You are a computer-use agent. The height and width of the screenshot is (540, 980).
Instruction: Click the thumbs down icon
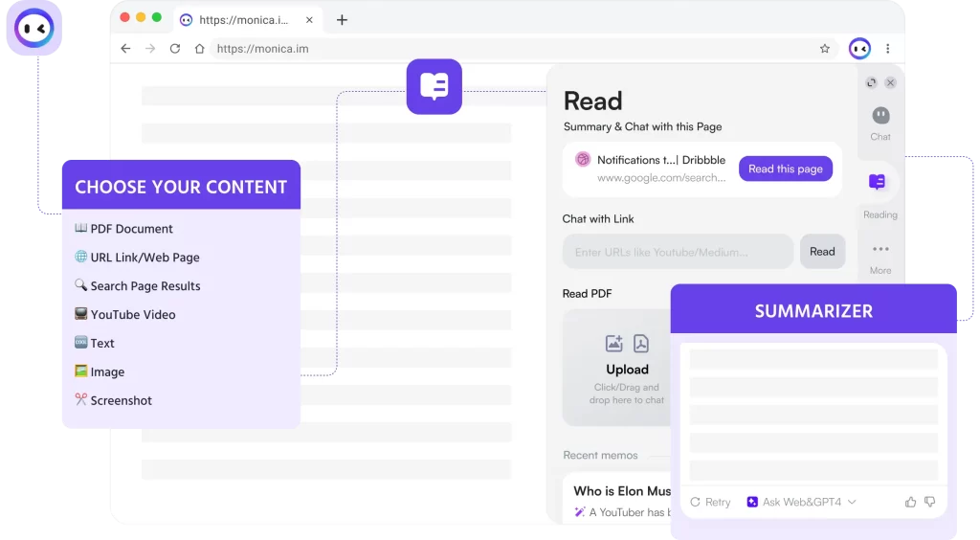tap(929, 502)
